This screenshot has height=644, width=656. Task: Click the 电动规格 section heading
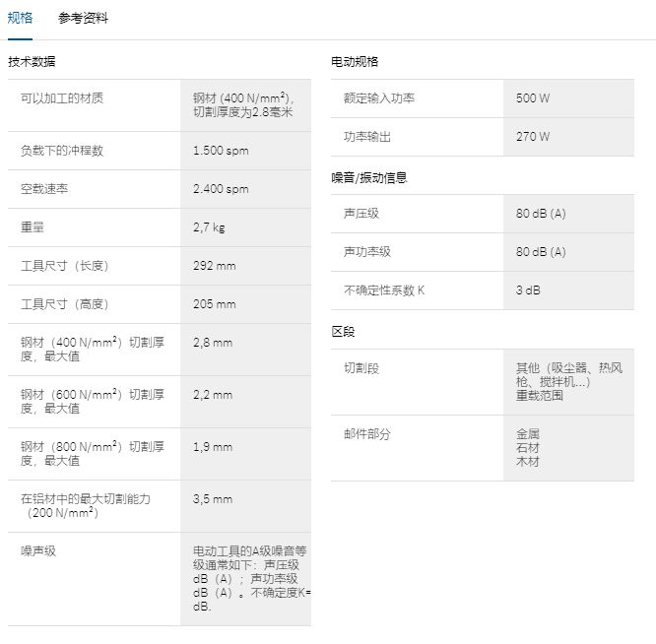tap(355, 61)
